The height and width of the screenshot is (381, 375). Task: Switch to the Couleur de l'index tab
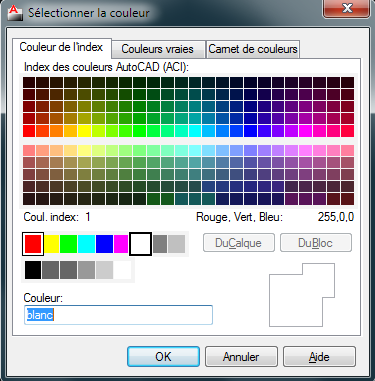61,47
